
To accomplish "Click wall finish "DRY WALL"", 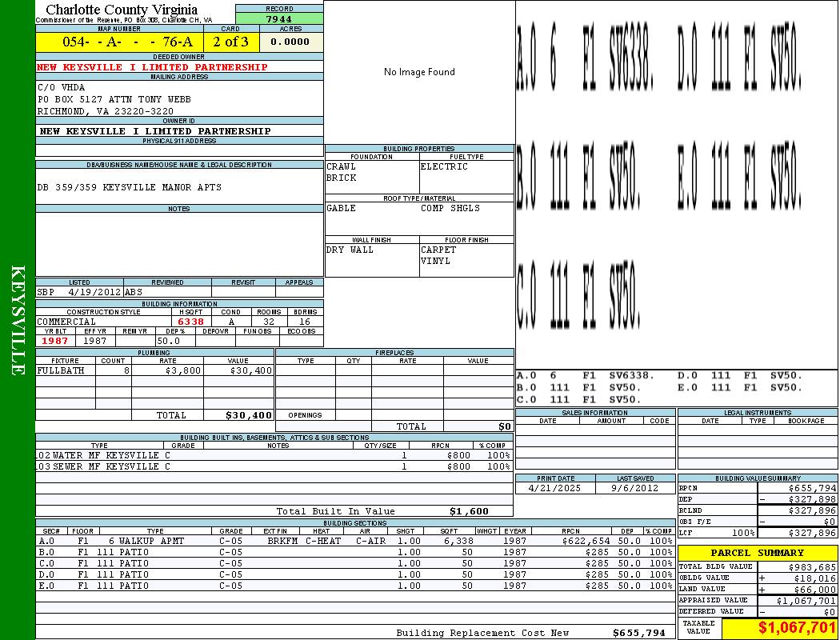I will click(350, 250).
